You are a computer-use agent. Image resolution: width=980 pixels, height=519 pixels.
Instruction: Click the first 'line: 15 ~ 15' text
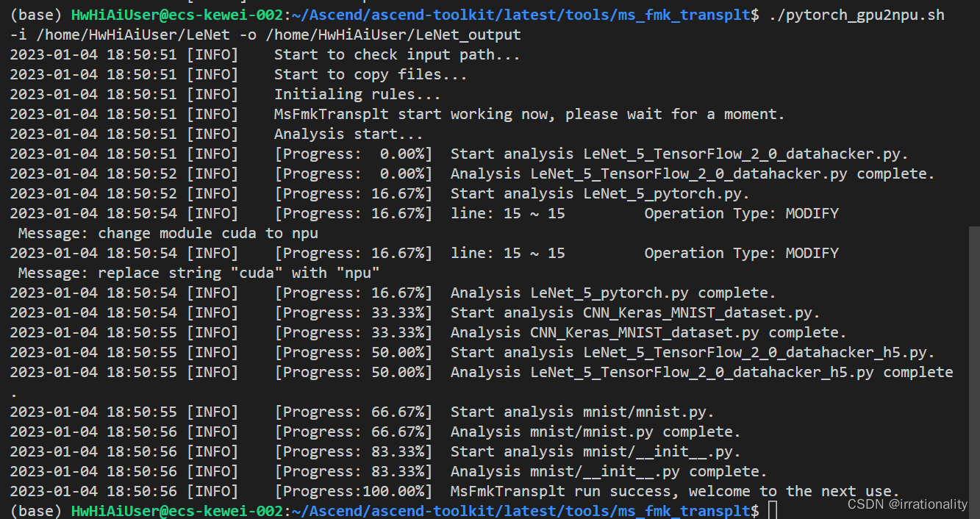pyautogui.click(x=507, y=213)
